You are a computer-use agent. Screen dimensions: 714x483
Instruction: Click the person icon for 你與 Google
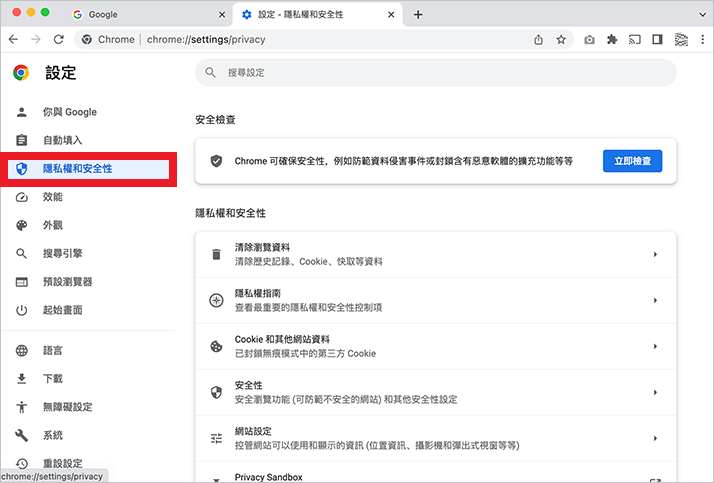coord(21,112)
